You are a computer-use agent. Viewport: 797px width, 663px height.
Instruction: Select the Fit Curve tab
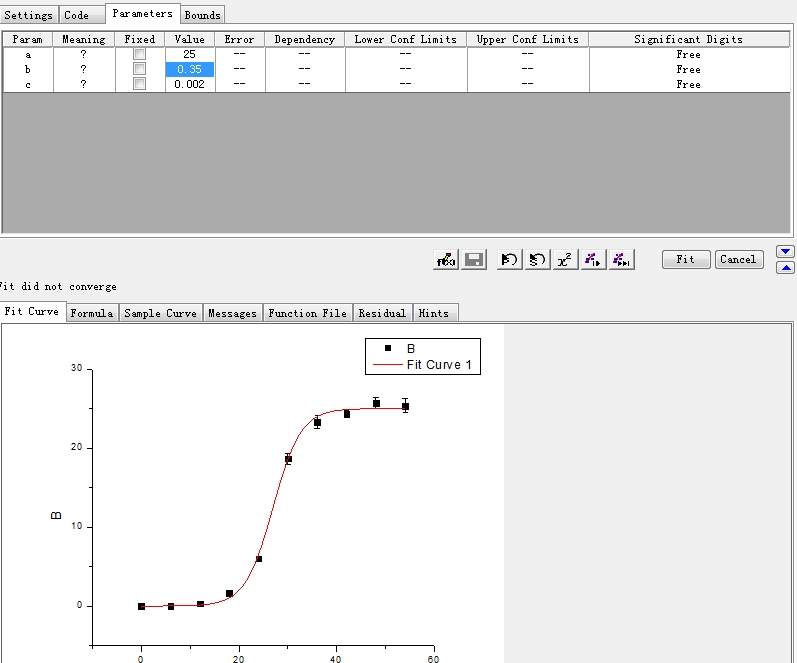click(32, 311)
